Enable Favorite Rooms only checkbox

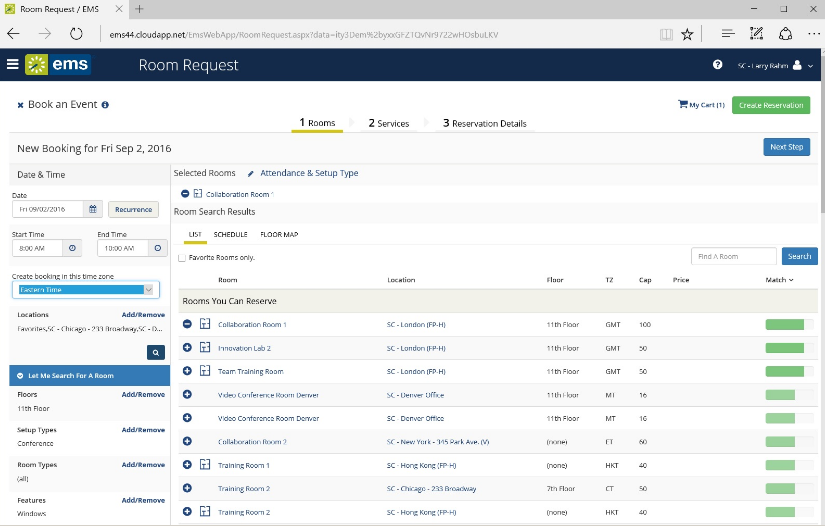(181, 258)
